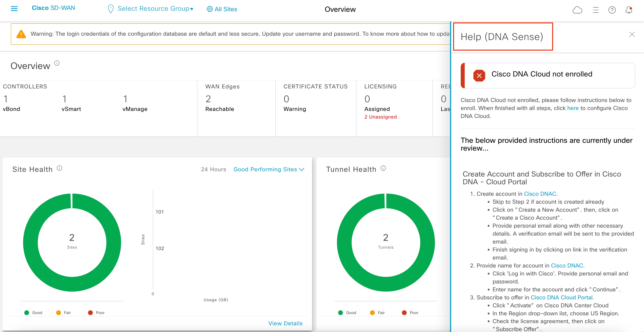Click the Cisco DNA Cloud not enrolled alert

(548, 75)
